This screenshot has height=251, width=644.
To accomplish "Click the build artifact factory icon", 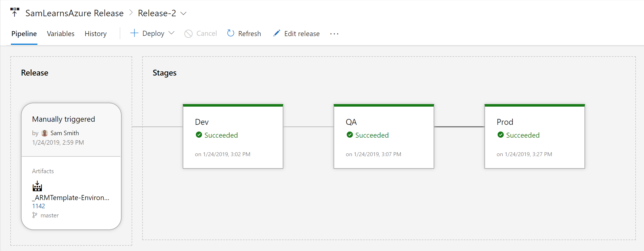I will (37, 186).
